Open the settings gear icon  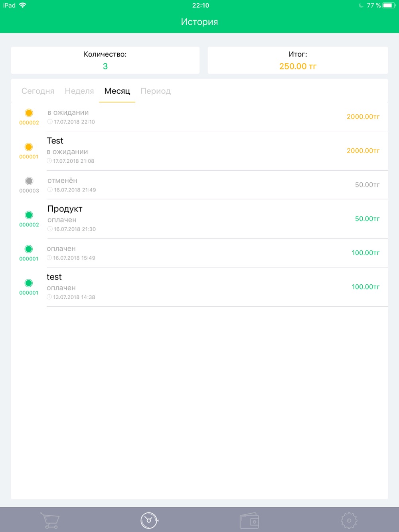coord(349,520)
